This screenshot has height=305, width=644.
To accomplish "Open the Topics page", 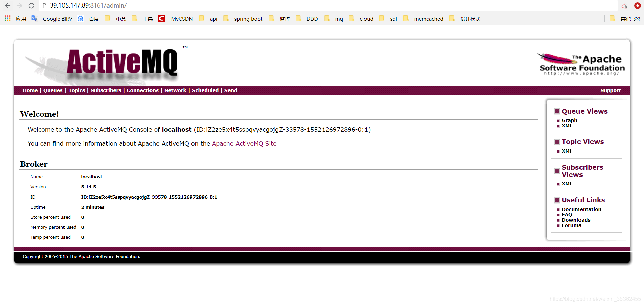I will coord(77,90).
